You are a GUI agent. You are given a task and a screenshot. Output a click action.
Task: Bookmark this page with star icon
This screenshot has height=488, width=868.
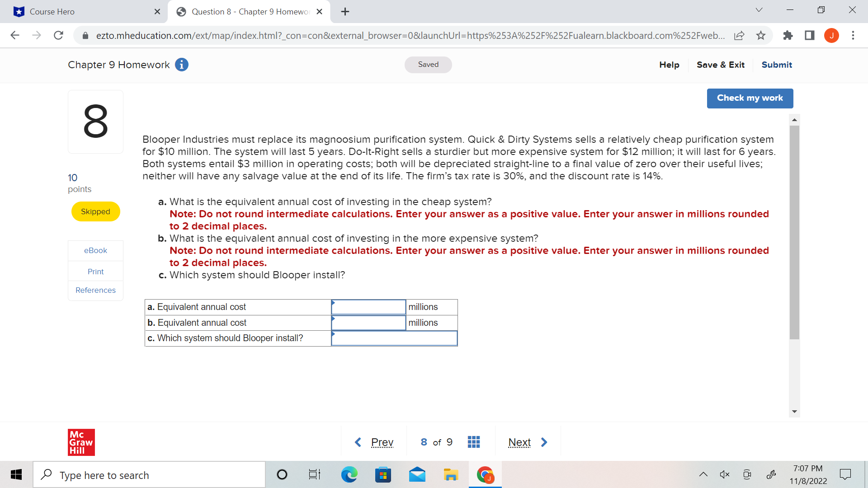[761, 35]
